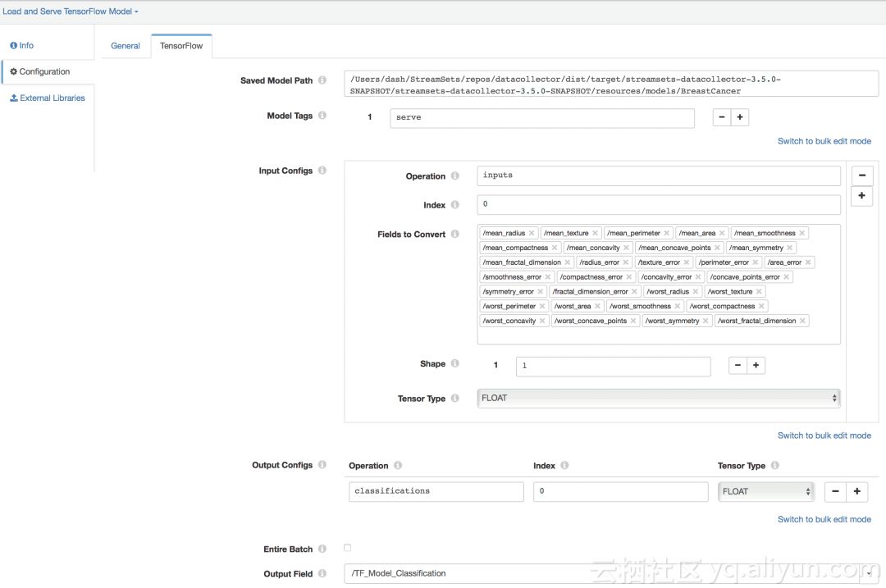Click bulk edit mode link under Output Configs
This screenshot has height=588, width=886.
824,519
